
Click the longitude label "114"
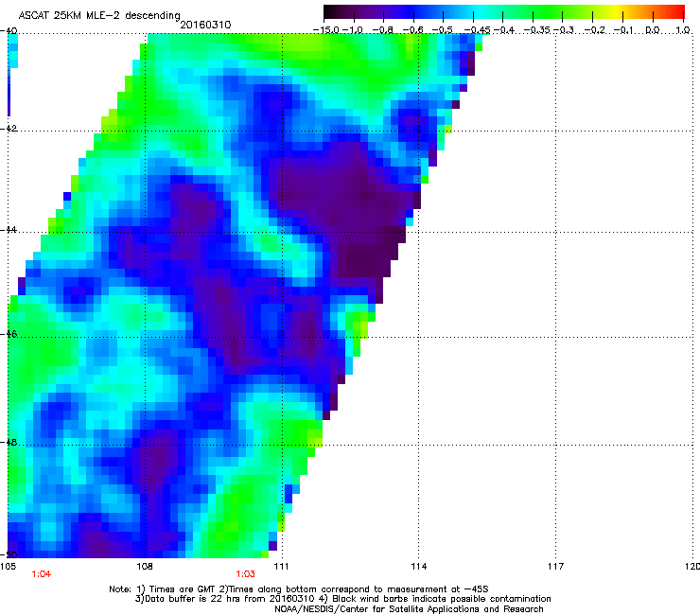pos(418,567)
